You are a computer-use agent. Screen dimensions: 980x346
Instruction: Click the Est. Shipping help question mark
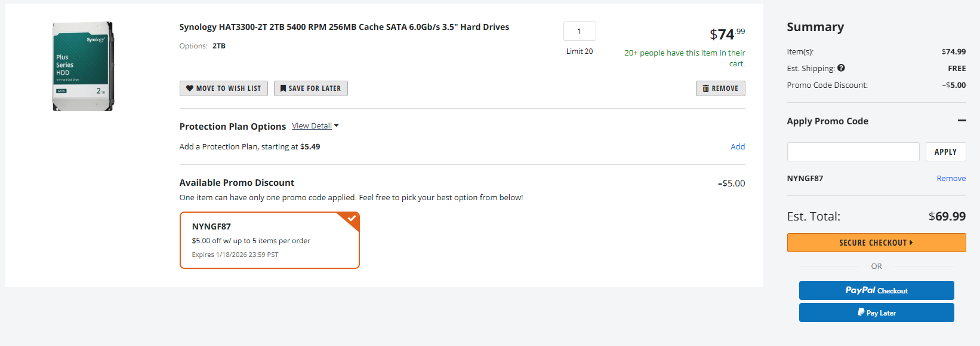coord(841,68)
